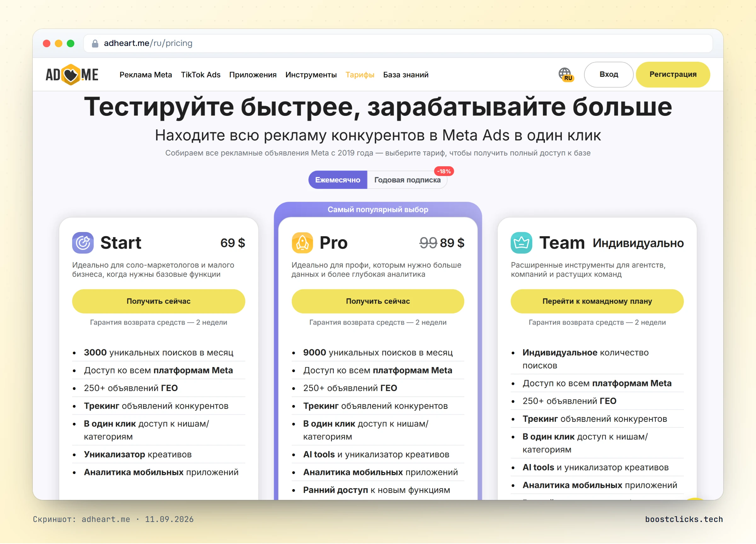Image resolution: width=756 pixels, height=544 pixels.
Task: Click 'Индивидуальное количество поисков' feature
Action: coord(586,359)
